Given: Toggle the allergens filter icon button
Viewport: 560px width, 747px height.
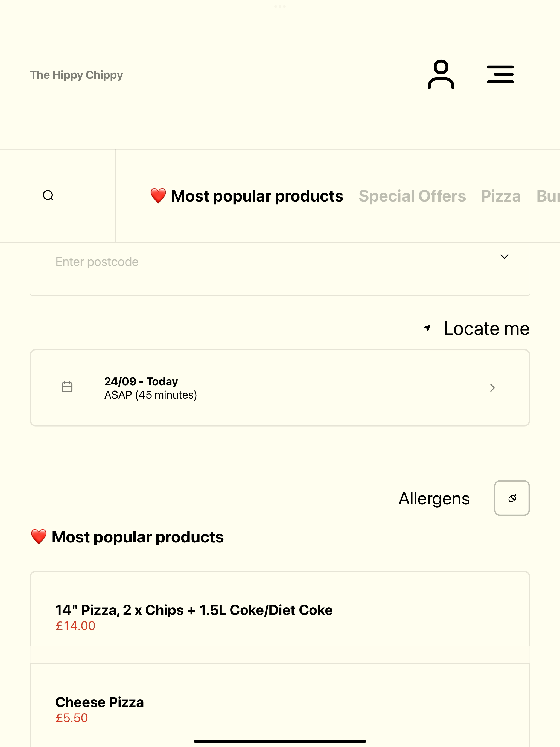Looking at the screenshot, I should pos(512,498).
